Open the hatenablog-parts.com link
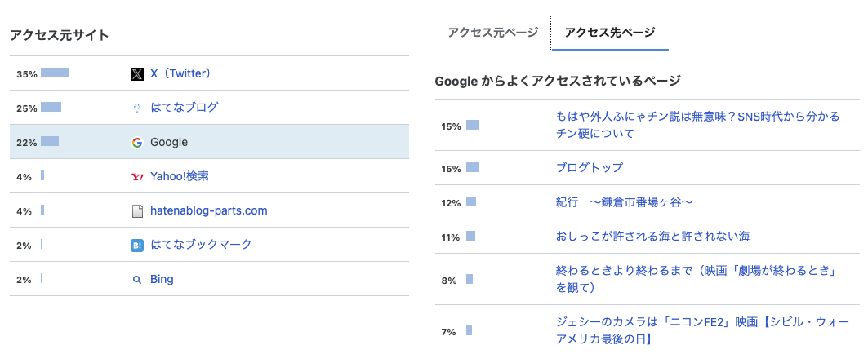The width and height of the screenshot is (868, 354). [208, 210]
